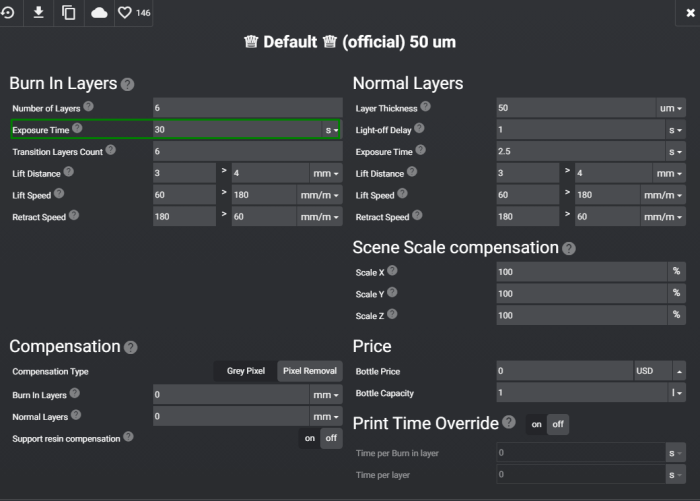
Task: Turn on Support resin compensation
Action: pyautogui.click(x=309, y=438)
